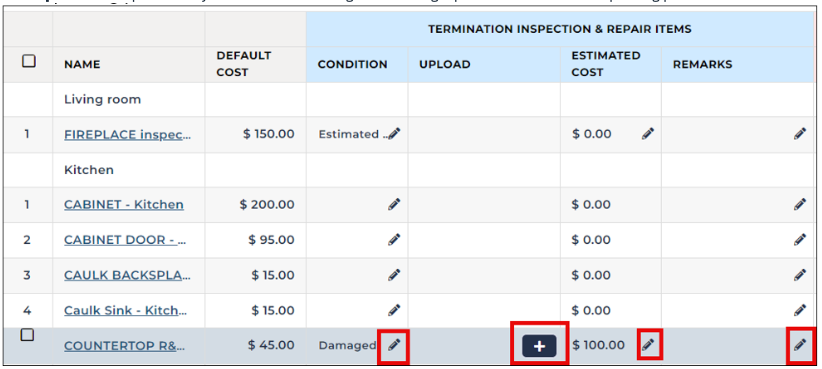Edit remarks pencil for FIREPLACE row
This screenshot has height=369, width=822.
coord(800,134)
